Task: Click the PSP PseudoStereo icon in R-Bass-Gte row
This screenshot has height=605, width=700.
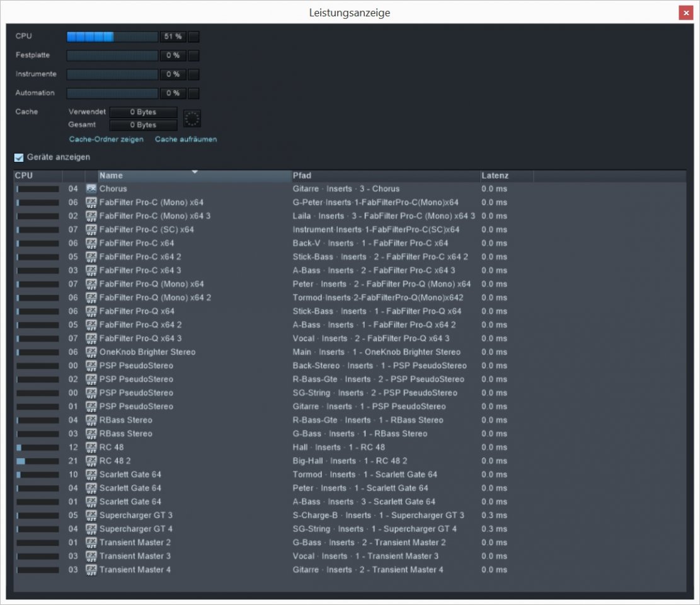Action: coord(91,379)
